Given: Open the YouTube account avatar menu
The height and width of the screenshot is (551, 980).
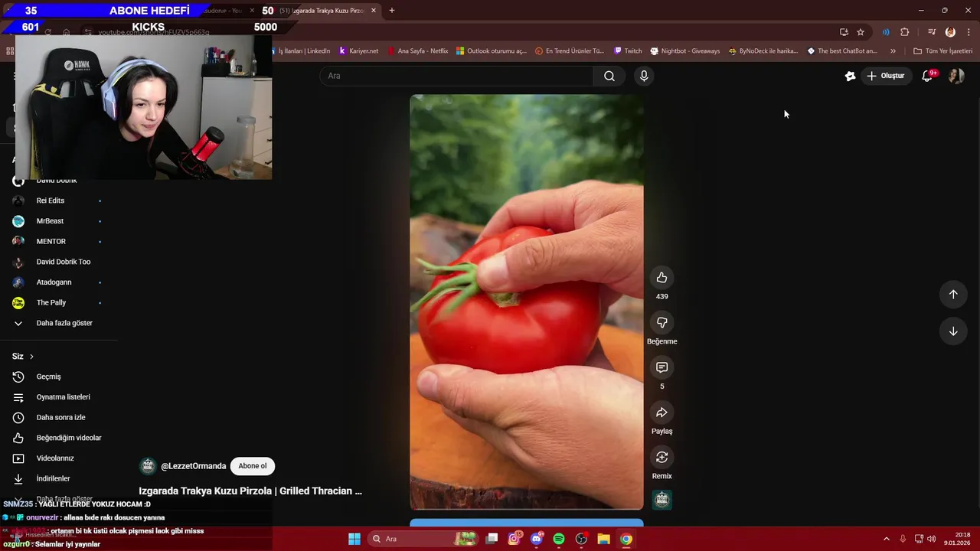Looking at the screenshot, I should pos(955,76).
